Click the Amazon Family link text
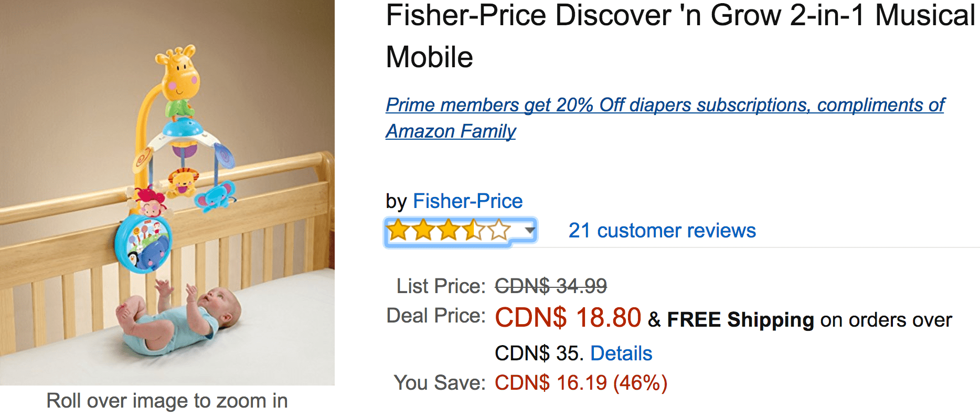This screenshot has height=416, width=980. (451, 131)
